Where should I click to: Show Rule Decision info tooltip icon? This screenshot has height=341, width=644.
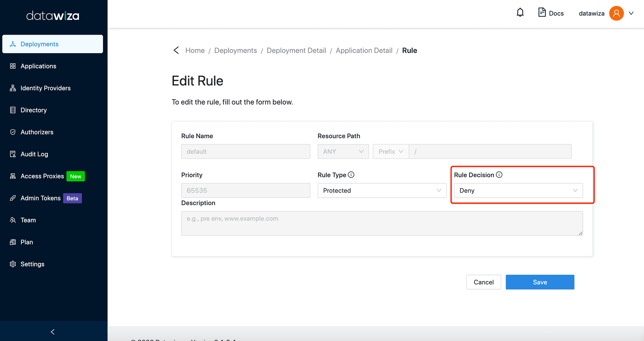coord(499,175)
